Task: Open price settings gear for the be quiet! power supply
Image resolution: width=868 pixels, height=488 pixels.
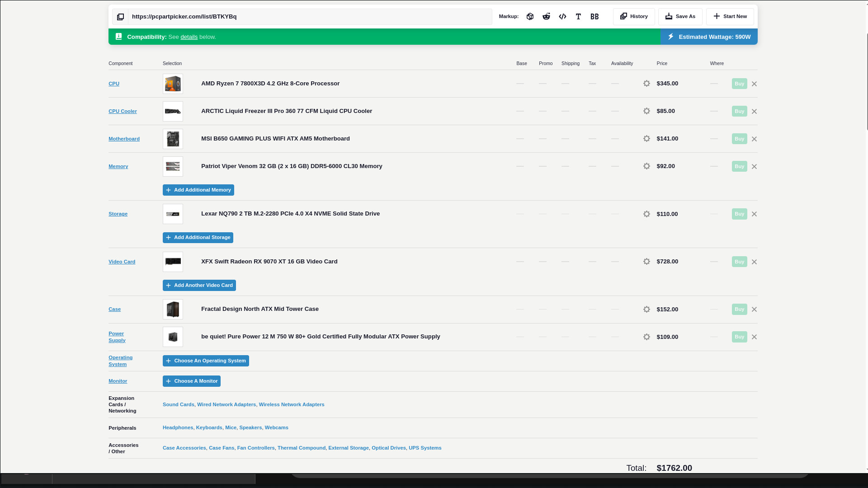Action: 646,337
